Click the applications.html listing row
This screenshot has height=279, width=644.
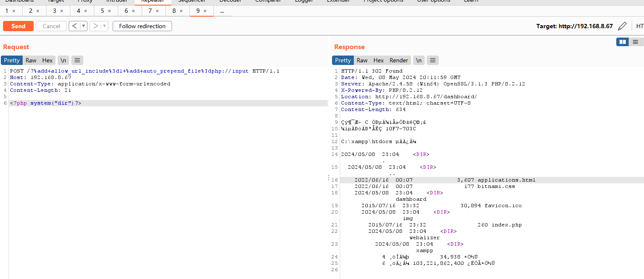(445, 180)
